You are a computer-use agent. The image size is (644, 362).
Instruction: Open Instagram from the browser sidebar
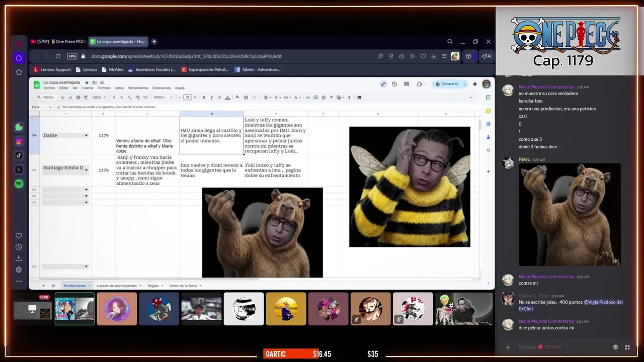coord(19,141)
